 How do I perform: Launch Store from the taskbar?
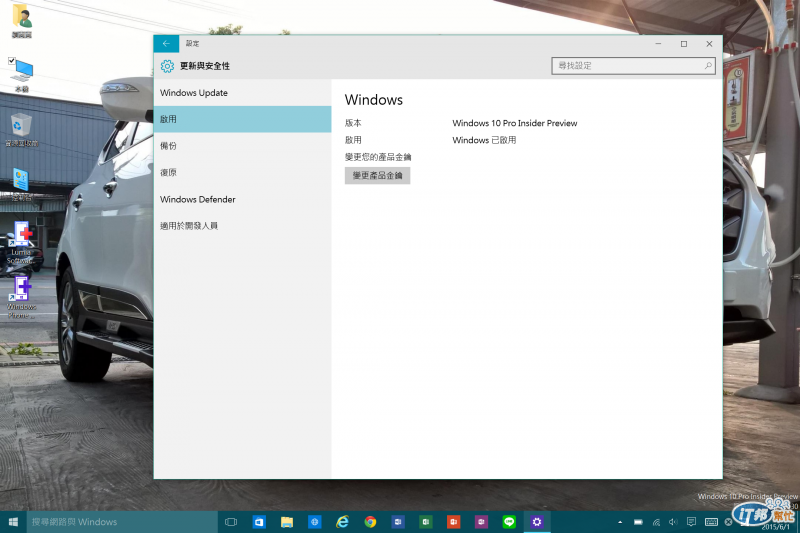point(259,522)
